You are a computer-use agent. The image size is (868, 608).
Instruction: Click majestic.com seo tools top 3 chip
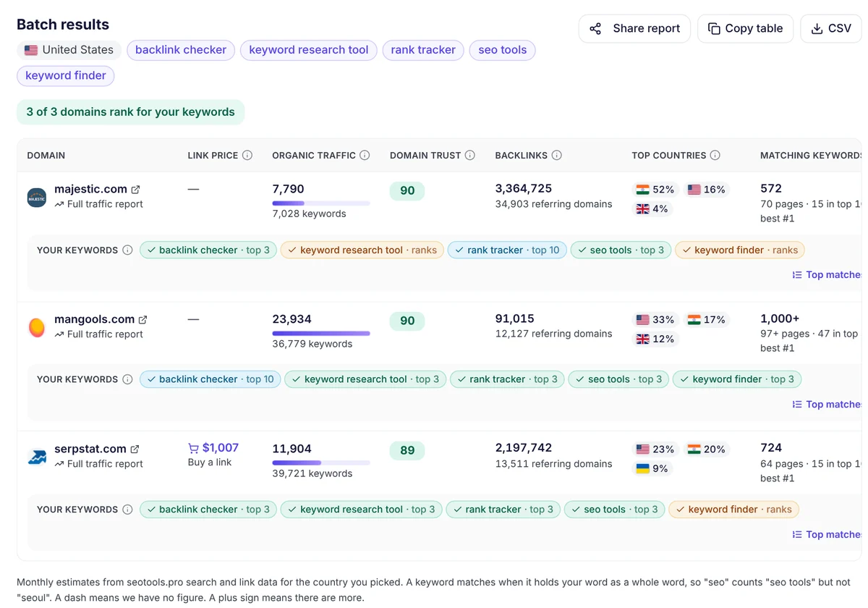(621, 250)
